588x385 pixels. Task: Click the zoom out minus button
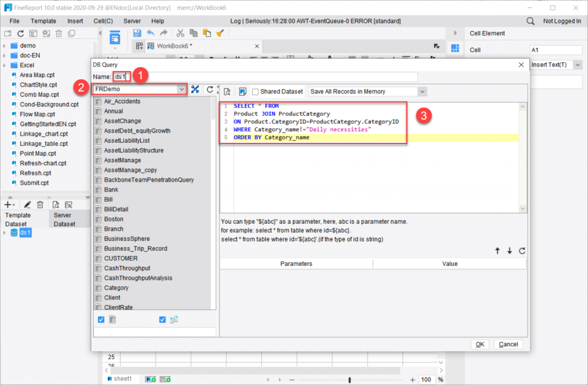(x=292, y=380)
